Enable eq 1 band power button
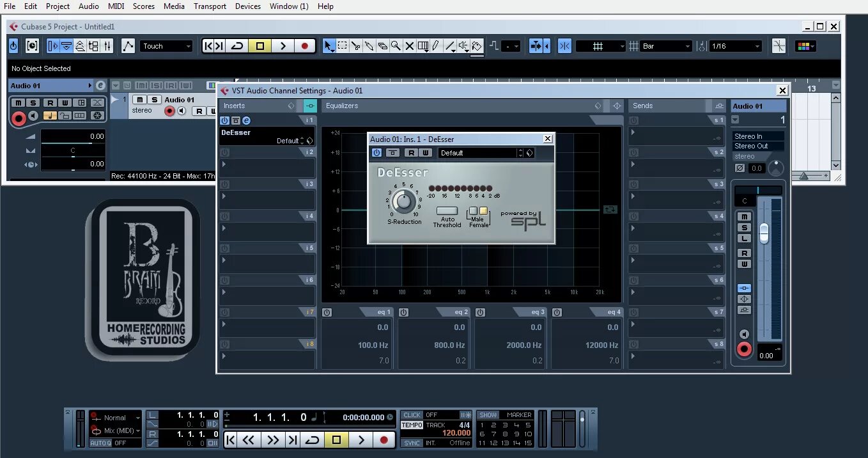The width and height of the screenshot is (868, 458). coord(327,312)
